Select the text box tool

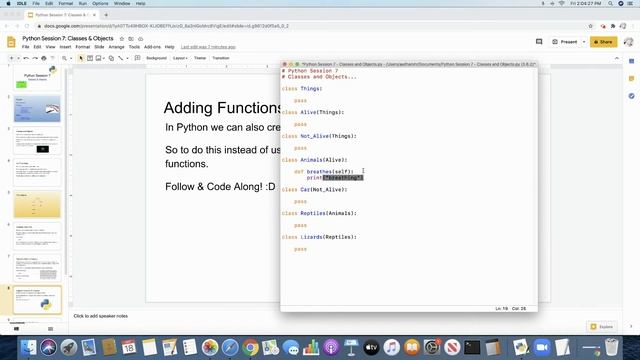[x=90, y=58]
